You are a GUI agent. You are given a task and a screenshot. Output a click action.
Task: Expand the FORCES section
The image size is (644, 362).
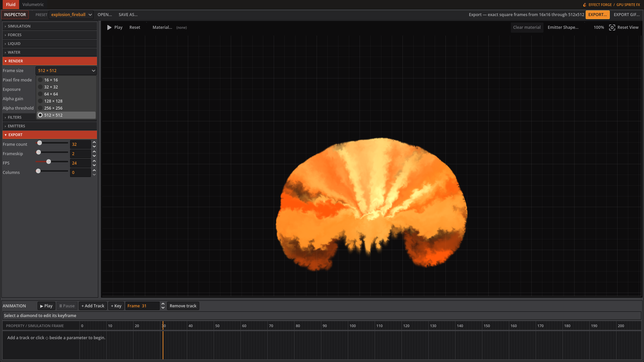click(x=50, y=35)
